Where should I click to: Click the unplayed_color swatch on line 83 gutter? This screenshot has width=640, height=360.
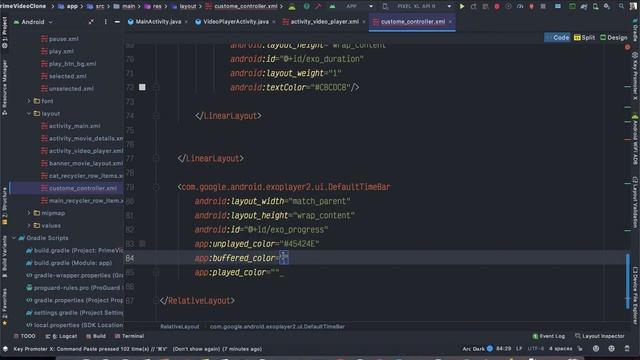pyautogui.click(x=142, y=244)
